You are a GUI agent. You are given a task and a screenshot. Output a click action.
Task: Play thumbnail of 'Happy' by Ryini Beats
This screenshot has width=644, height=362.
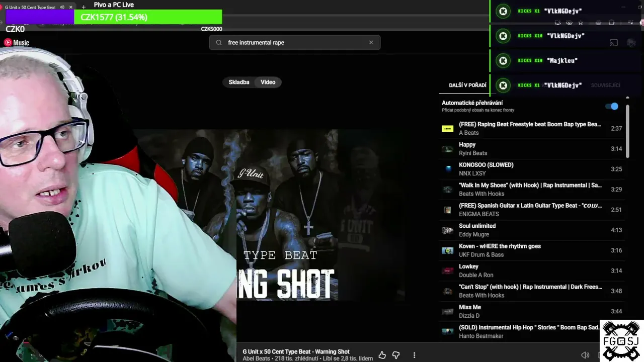tap(447, 149)
